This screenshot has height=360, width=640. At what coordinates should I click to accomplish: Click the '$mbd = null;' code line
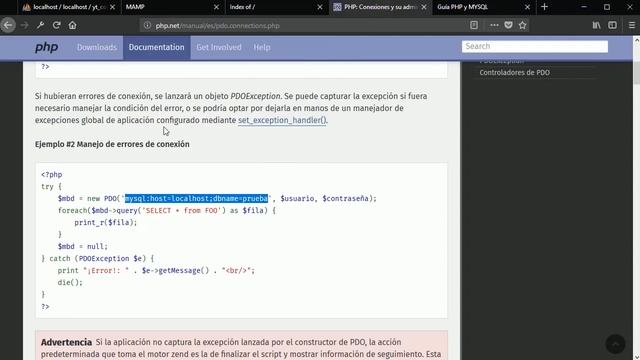(x=83, y=247)
